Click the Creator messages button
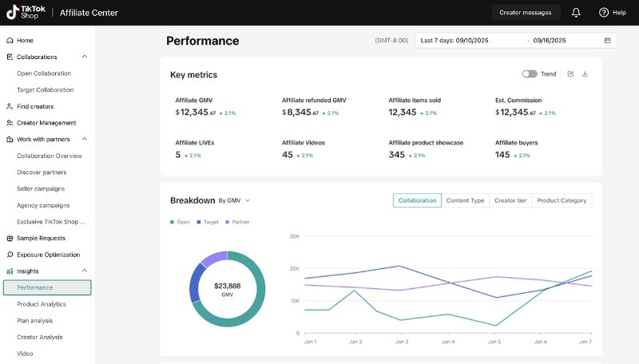The image size is (639, 364). point(526,13)
